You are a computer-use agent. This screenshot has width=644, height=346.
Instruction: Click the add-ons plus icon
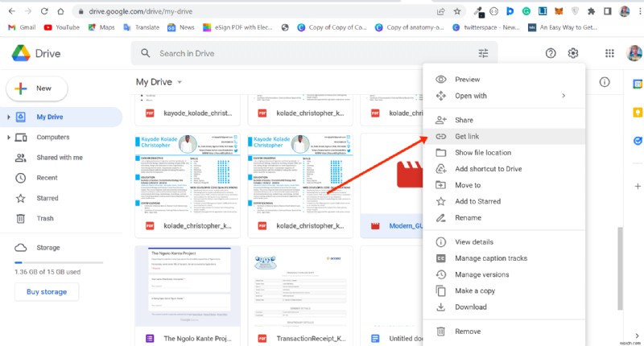pos(638,187)
